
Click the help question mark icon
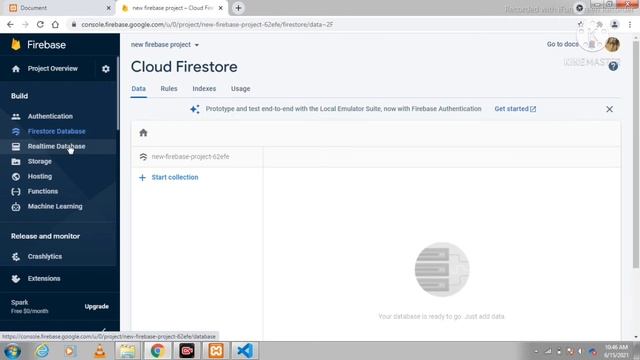613,67
